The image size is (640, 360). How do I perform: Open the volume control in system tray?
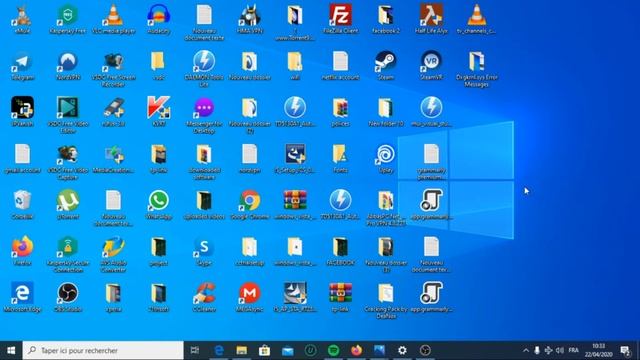pyautogui.click(x=560, y=350)
